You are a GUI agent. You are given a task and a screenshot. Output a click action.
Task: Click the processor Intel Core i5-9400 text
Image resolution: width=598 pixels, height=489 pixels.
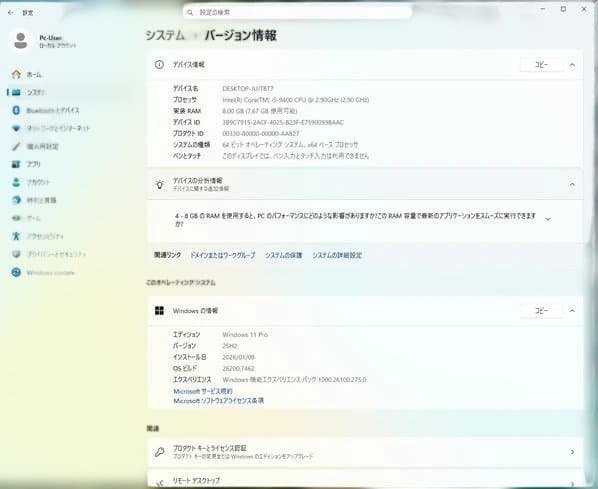pos(296,100)
